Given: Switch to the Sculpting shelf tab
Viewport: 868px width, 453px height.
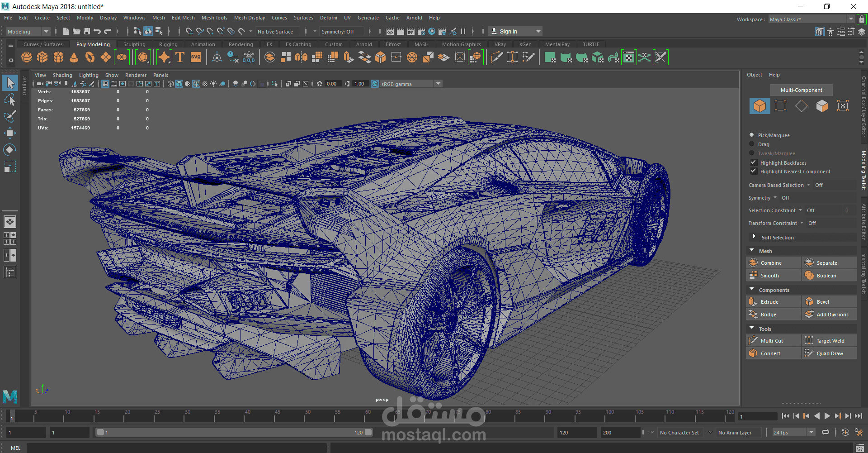Looking at the screenshot, I should [x=134, y=44].
